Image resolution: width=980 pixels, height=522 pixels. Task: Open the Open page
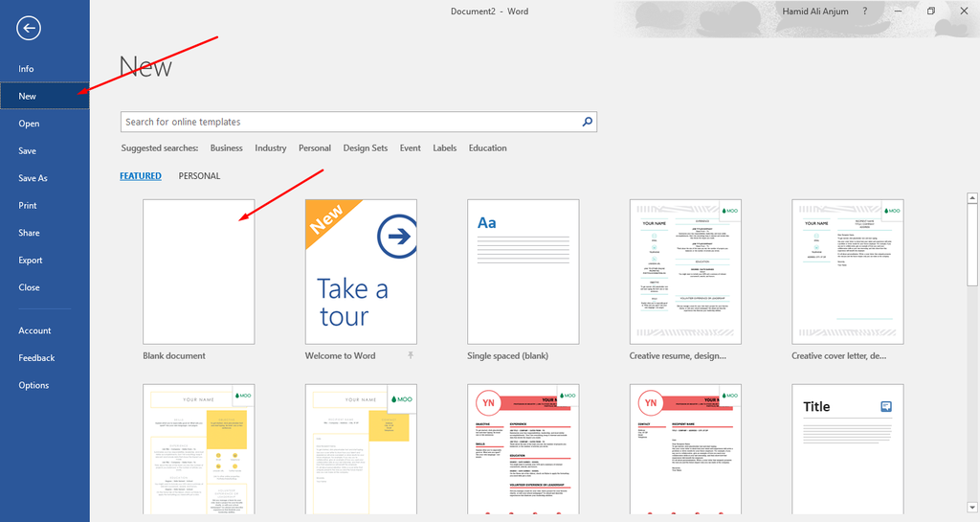tap(44, 124)
